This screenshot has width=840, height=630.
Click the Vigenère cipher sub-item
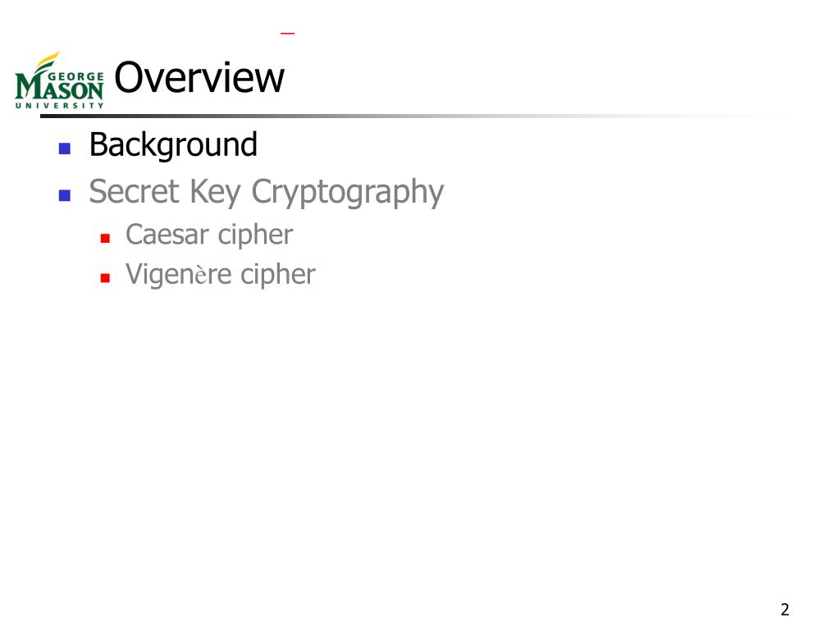click(220, 275)
